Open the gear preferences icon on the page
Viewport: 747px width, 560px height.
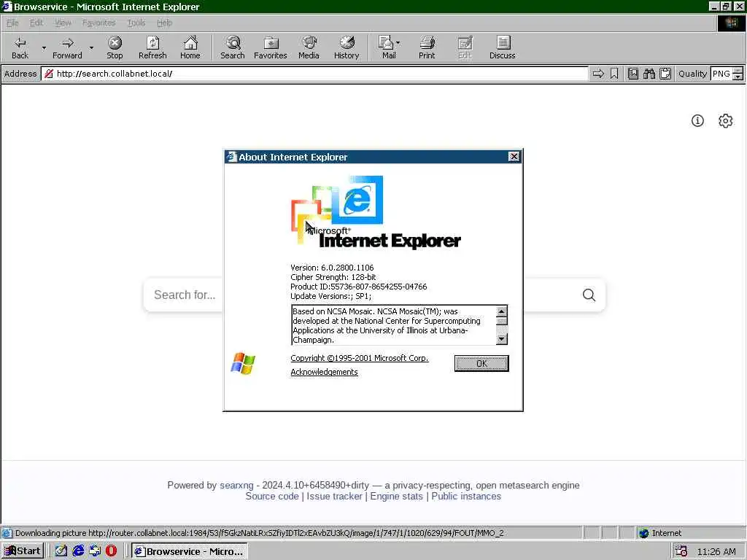coord(726,121)
